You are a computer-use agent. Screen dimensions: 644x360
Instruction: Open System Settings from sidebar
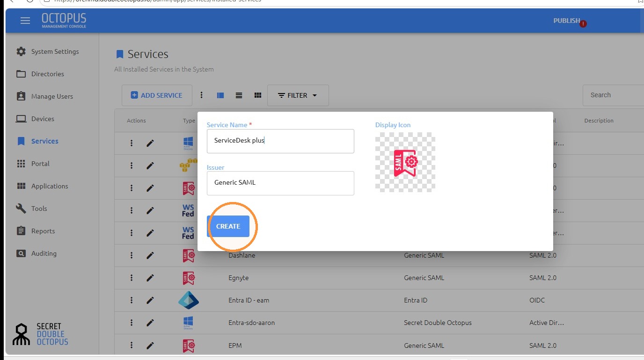(x=55, y=51)
